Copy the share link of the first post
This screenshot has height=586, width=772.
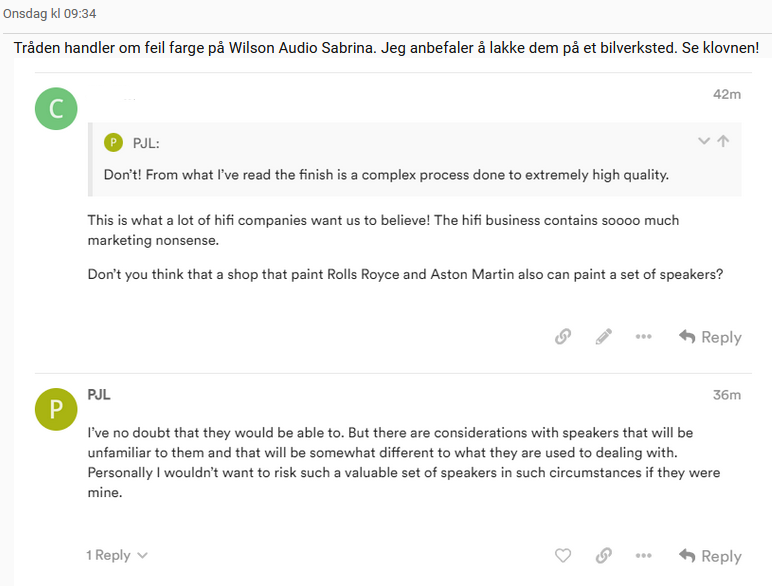563,337
